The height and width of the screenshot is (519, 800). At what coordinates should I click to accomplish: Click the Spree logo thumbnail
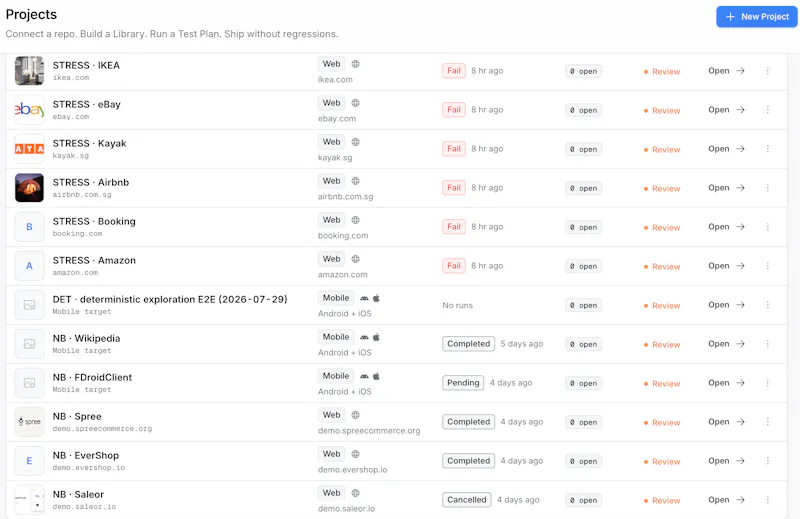pos(29,422)
